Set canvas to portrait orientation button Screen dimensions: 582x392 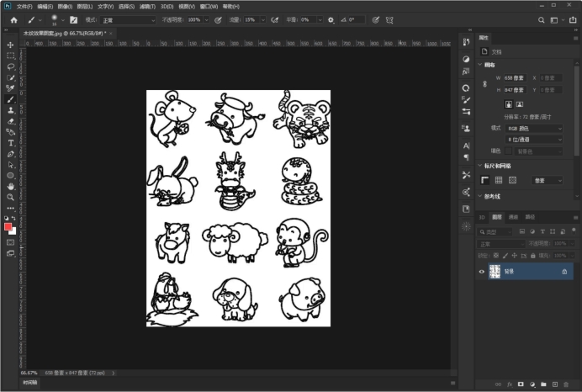509,104
